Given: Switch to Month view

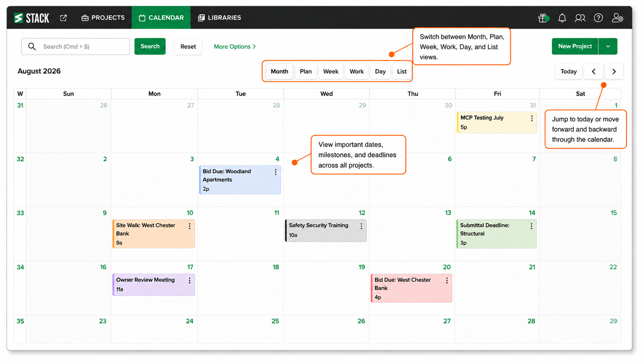Looking at the screenshot, I should click(x=279, y=72).
